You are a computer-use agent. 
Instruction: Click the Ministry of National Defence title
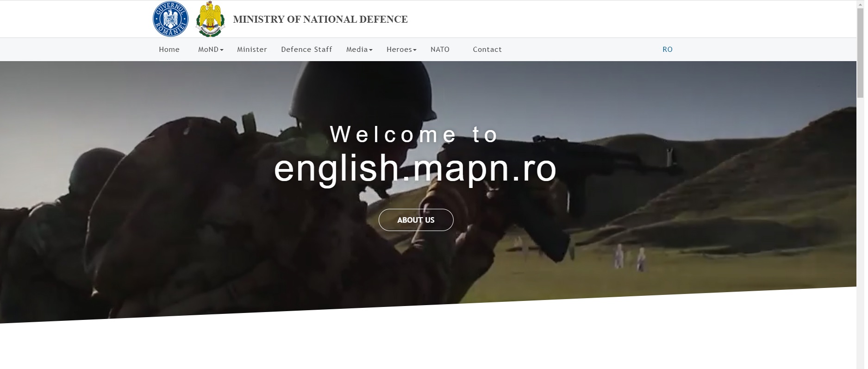(x=320, y=19)
